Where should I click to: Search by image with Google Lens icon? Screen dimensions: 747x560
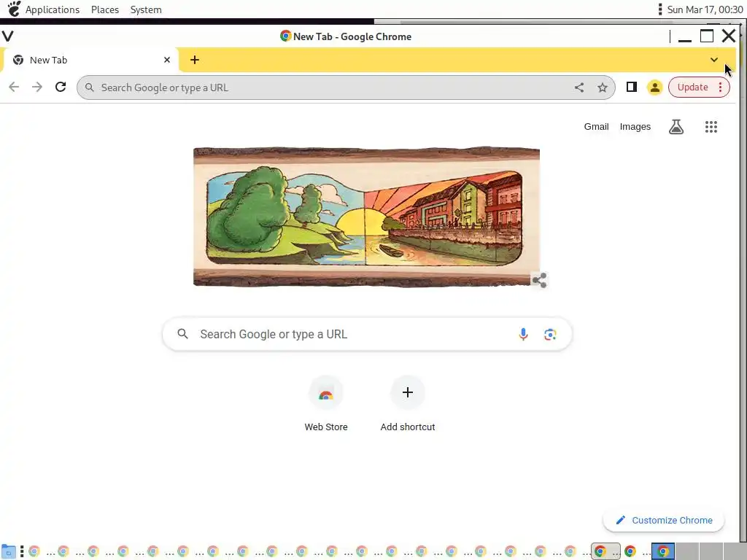(550, 334)
